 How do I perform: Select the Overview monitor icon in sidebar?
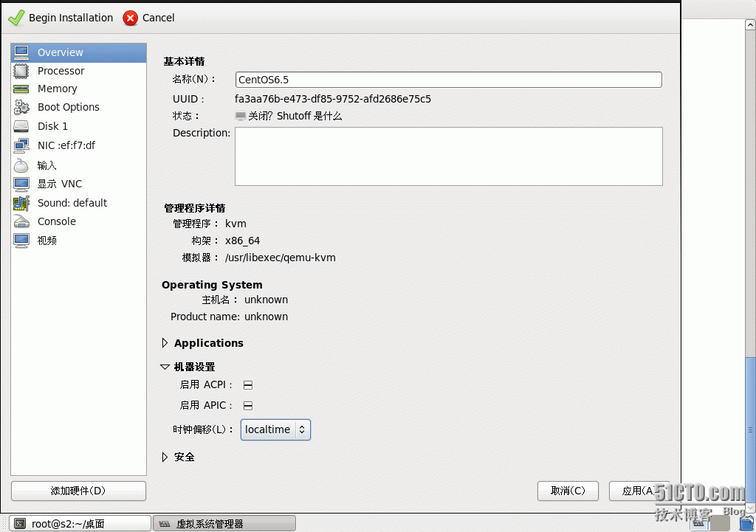click(x=21, y=52)
